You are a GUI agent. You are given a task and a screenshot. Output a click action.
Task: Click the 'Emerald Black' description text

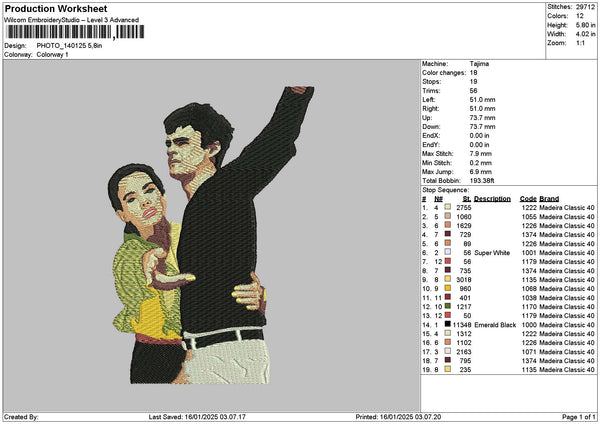click(495, 325)
